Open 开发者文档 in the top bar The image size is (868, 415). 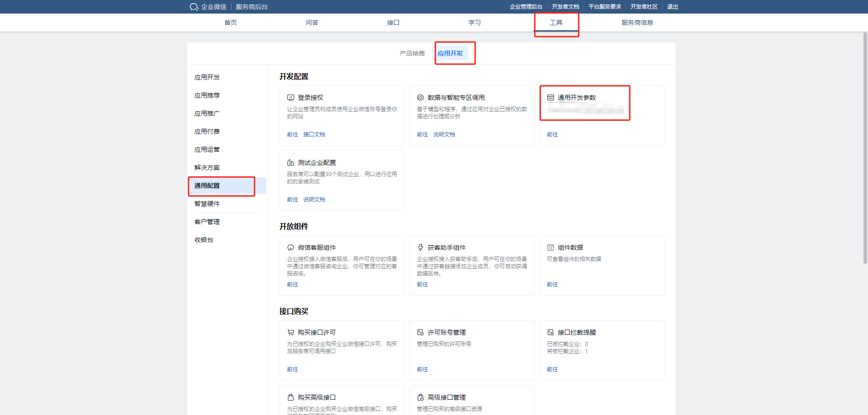565,7
